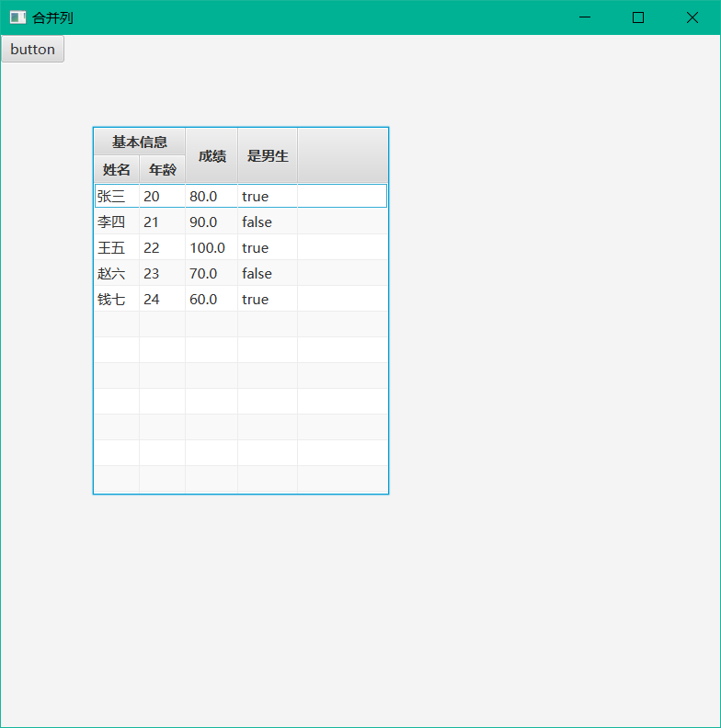
Task: Select score cell 100.0
Action: pos(212,247)
